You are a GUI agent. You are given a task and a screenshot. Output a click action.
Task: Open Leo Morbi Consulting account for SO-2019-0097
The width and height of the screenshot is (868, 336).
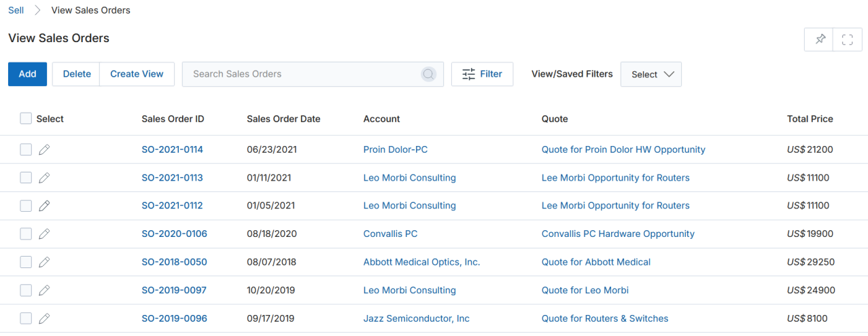410,290
